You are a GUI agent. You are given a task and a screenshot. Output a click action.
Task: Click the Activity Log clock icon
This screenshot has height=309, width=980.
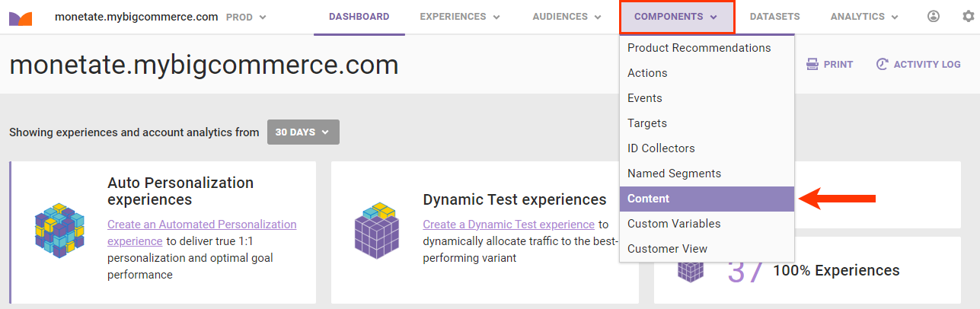click(883, 65)
